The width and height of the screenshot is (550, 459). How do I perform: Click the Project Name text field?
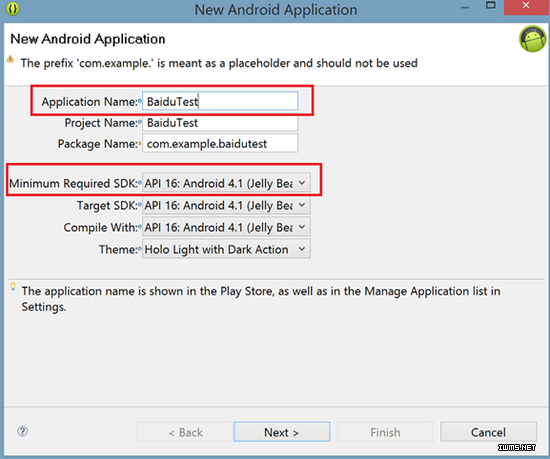[220, 123]
